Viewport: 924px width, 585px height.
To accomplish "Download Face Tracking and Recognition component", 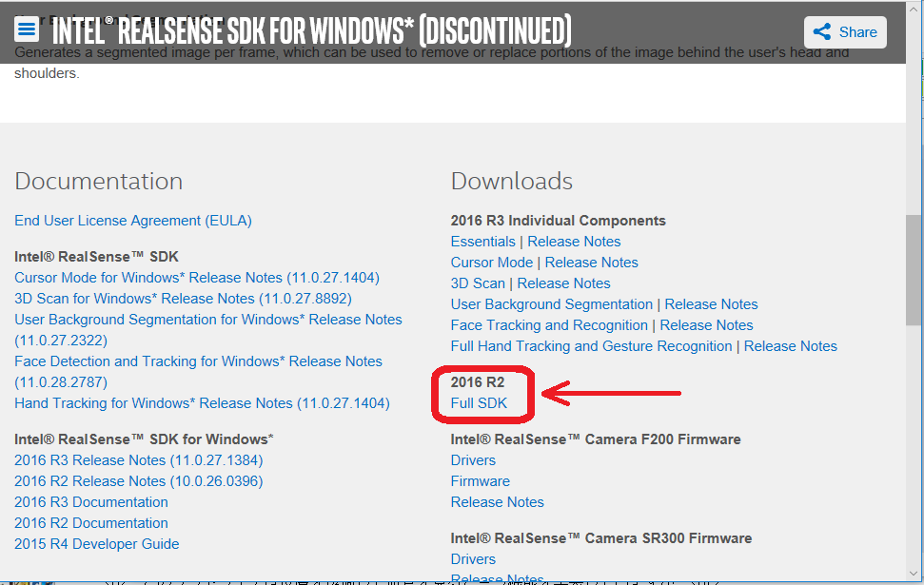I will pyautogui.click(x=549, y=325).
